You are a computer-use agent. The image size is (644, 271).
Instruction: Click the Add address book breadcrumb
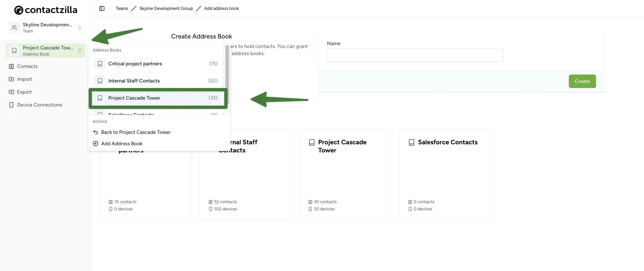click(221, 8)
